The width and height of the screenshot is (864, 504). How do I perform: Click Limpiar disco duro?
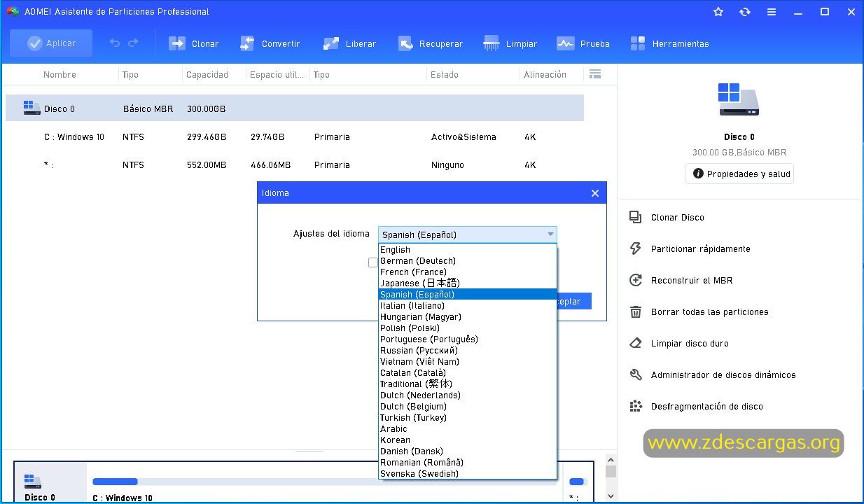coord(678,344)
